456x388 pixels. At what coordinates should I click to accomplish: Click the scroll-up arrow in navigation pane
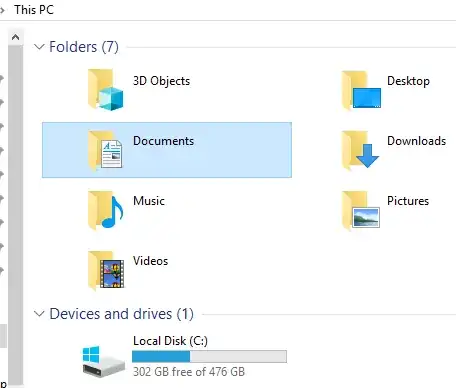[x=15, y=37]
